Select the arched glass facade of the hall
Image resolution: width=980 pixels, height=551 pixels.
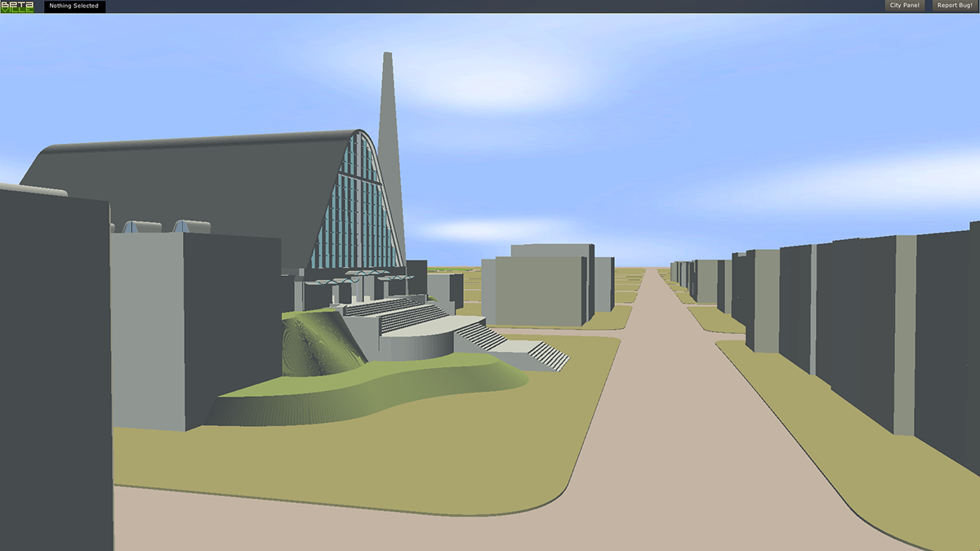point(358,212)
